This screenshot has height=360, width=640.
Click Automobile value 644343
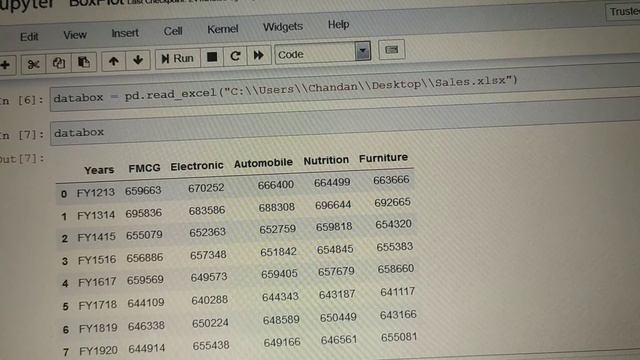280,297
